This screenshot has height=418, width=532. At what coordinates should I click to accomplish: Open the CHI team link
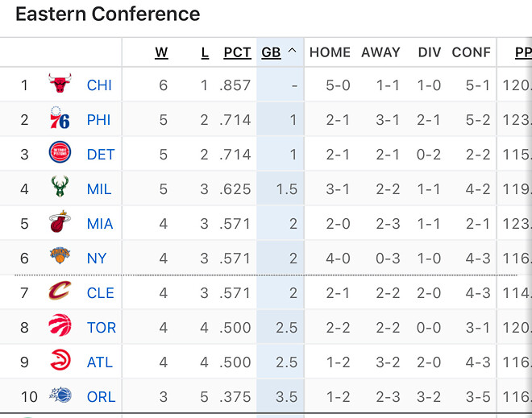pyautogui.click(x=99, y=85)
